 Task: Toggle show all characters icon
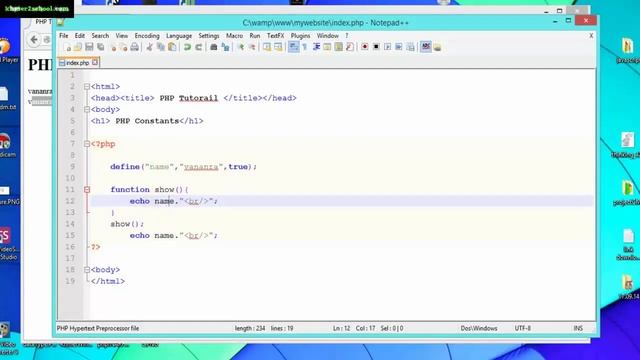point(304,47)
